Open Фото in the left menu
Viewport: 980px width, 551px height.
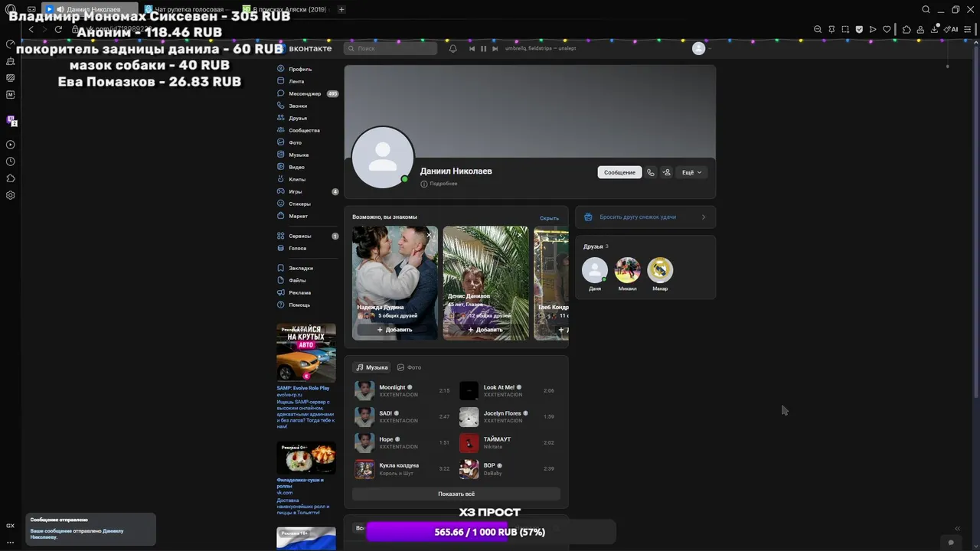coord(290,142)
